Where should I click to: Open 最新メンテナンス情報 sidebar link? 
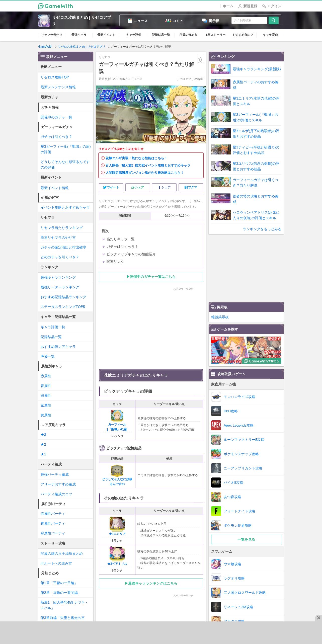click(x=58, y=87)
